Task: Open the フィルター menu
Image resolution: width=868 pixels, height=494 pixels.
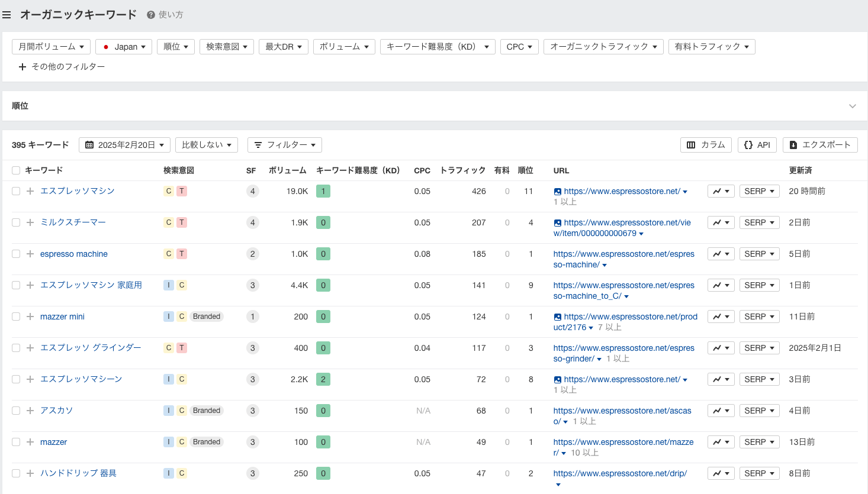Action: point(284,144)
